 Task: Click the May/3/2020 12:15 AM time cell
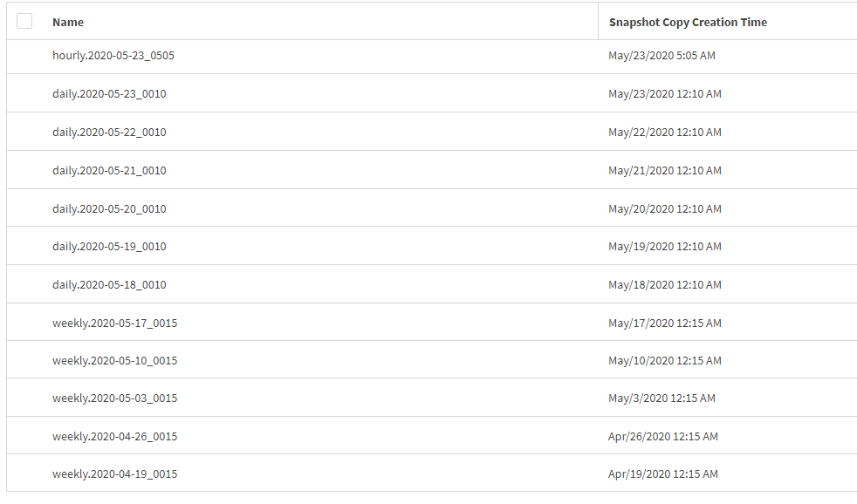click(662, 398)
